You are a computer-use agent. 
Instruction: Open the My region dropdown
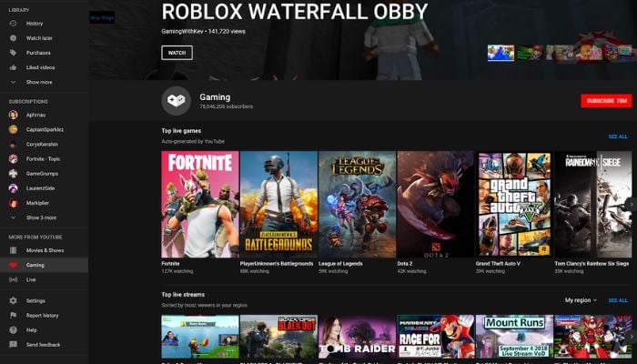(x=581, y=300)
